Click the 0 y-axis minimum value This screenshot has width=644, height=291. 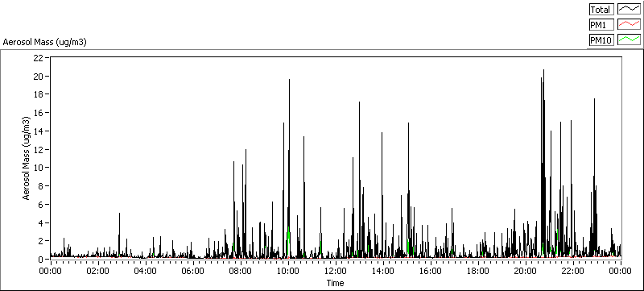(41, 259)
